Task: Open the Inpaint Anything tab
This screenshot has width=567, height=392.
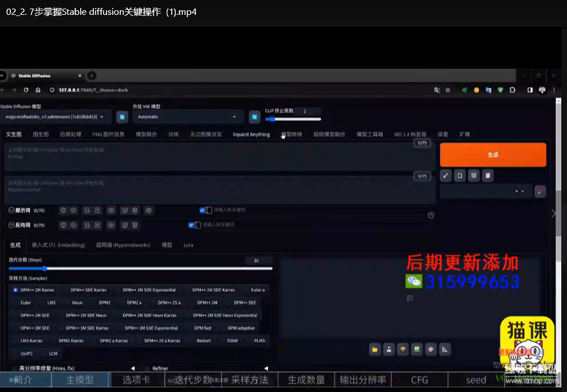Action: 251,134
